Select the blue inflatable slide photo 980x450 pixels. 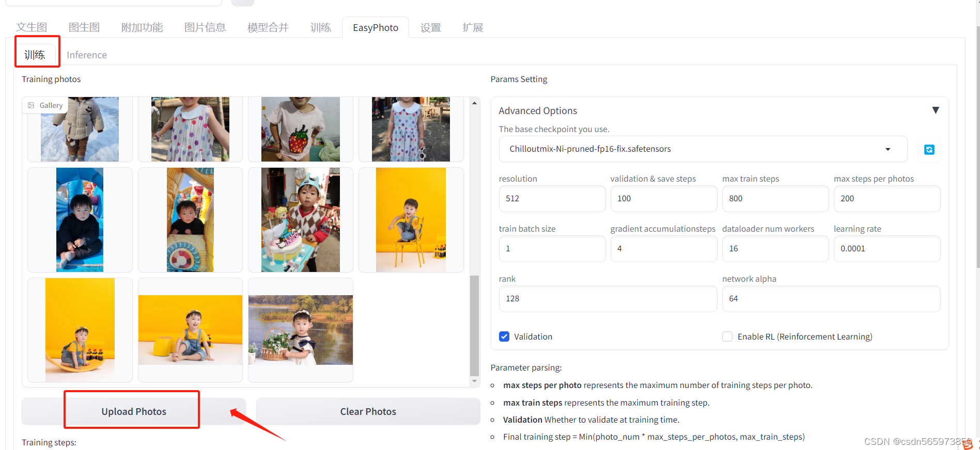tap(80, 220)
